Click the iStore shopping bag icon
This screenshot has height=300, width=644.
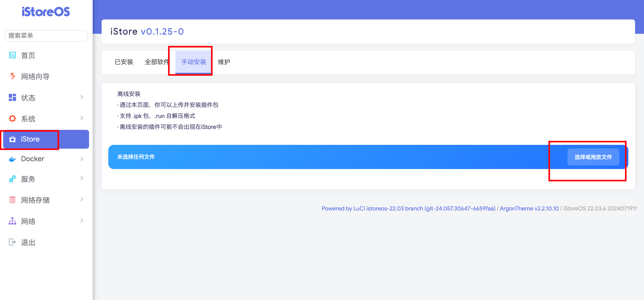tap(12, 139)
